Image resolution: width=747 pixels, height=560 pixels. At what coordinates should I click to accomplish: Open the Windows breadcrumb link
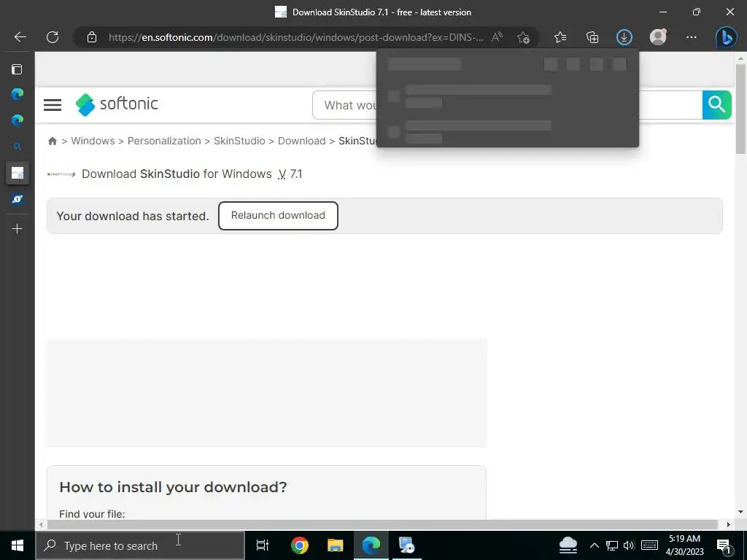coord(93,141)
